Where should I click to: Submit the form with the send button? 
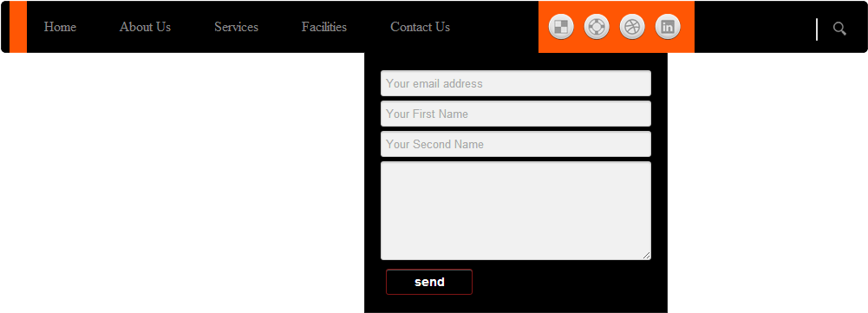coord(429,282)
